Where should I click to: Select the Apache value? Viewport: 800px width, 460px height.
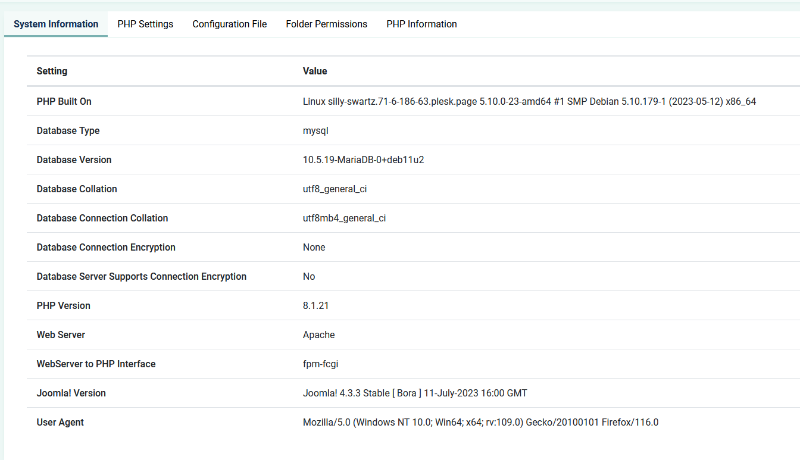click(319, 335)
